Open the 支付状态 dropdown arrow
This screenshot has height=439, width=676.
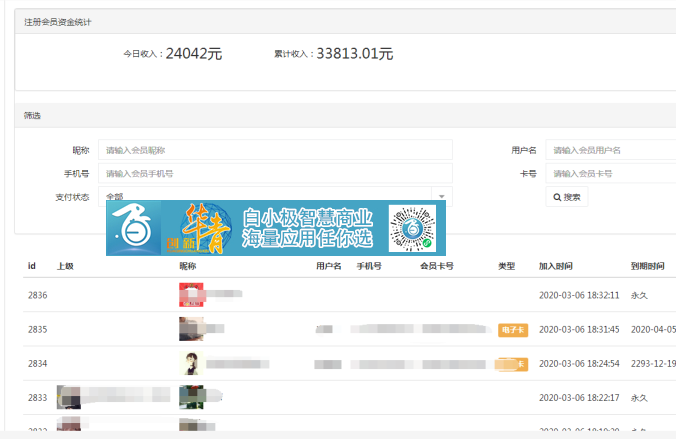441,197
